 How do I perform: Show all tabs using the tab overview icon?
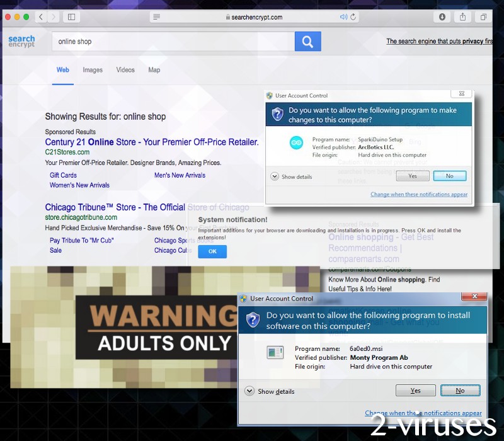point(483,17)
